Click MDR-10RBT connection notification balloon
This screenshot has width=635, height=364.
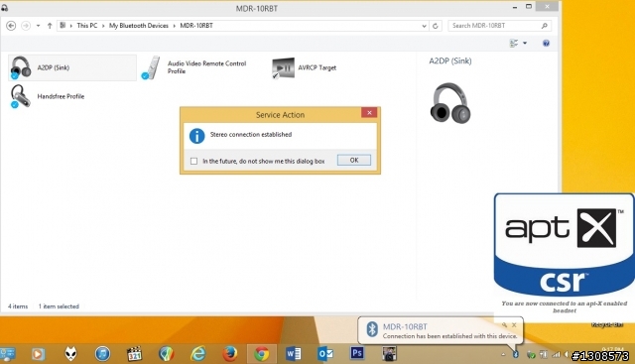click(441, 330)
